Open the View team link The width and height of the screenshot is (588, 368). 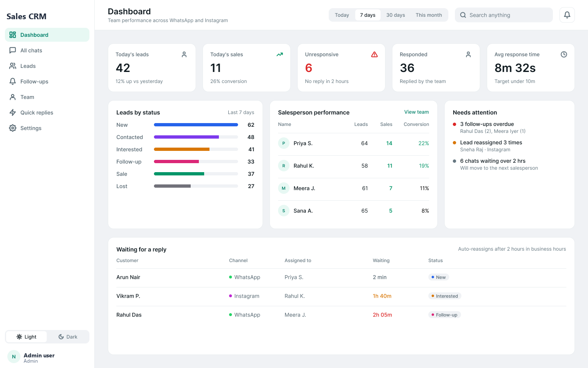(x=416, y=112)
